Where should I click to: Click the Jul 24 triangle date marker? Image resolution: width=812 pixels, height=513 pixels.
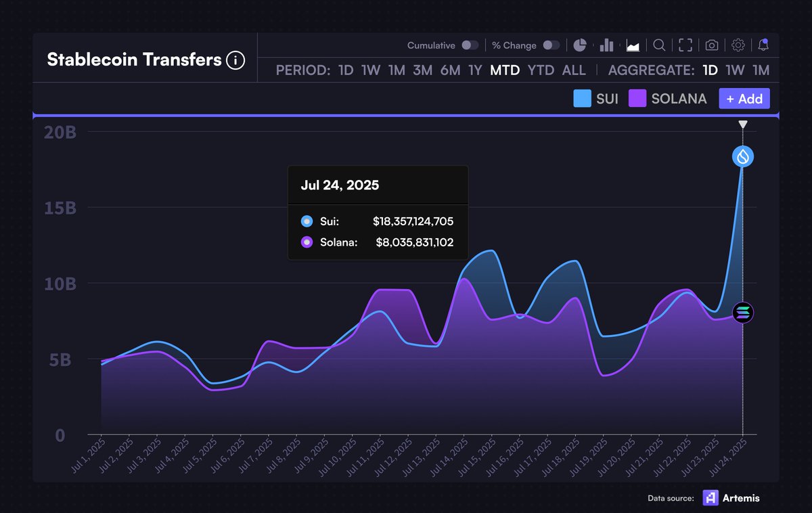point(743,125)
